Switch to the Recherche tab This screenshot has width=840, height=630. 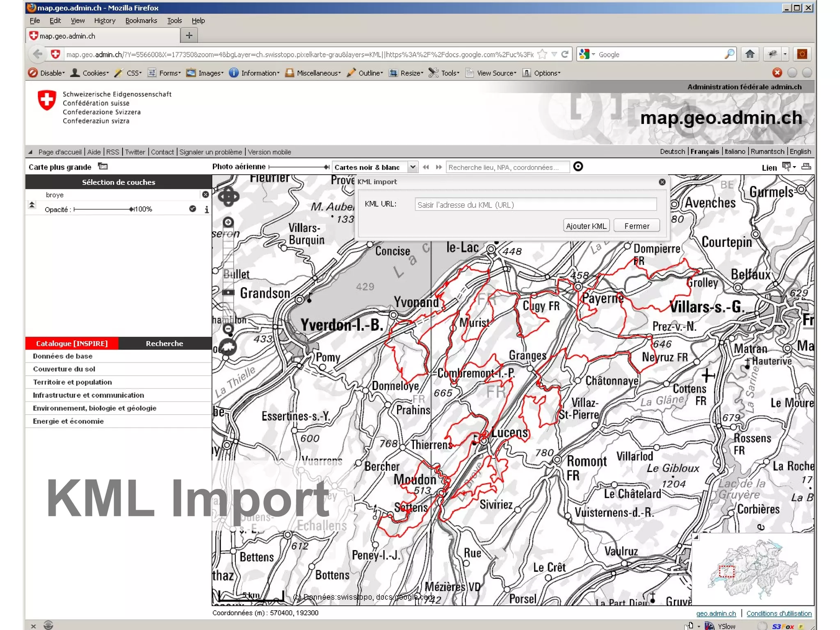click(x=164, y=343)
